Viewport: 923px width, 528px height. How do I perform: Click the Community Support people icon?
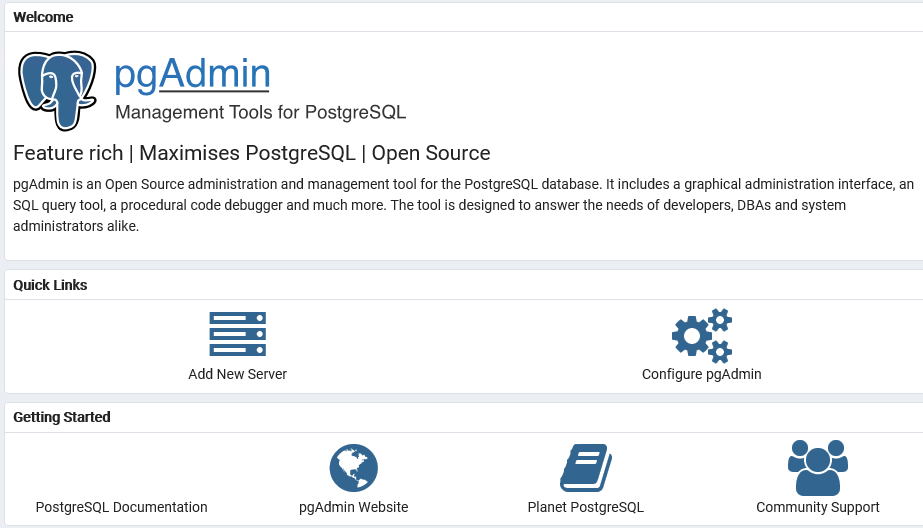click(x=817, y=468)
